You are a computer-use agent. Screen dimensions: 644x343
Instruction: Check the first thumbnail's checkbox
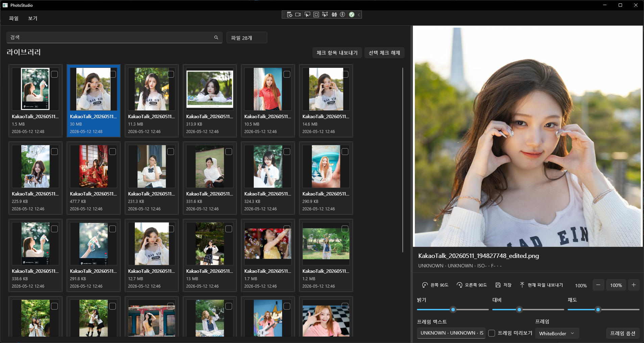tap(54, 74)
